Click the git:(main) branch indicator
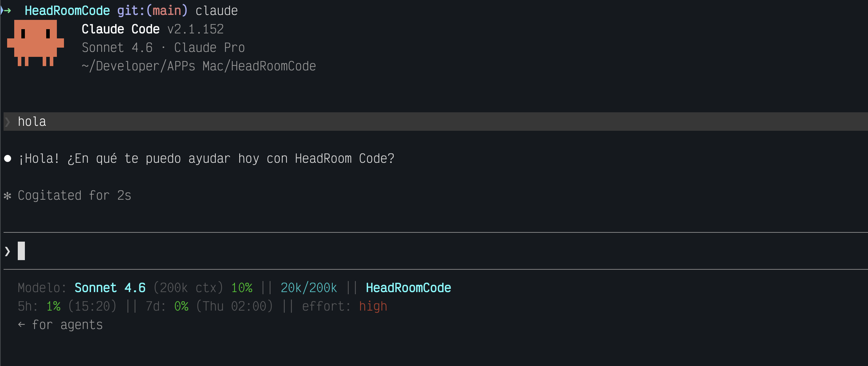 152,11
